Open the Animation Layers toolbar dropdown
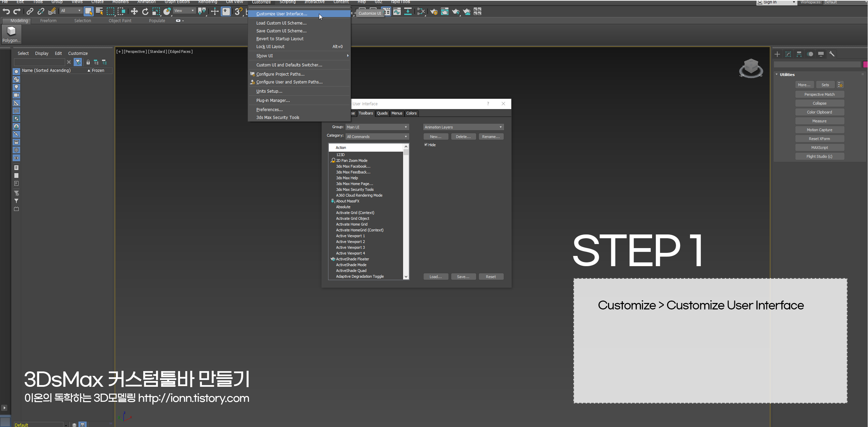Viewport: 868px width, 427px height. point(464,127)
